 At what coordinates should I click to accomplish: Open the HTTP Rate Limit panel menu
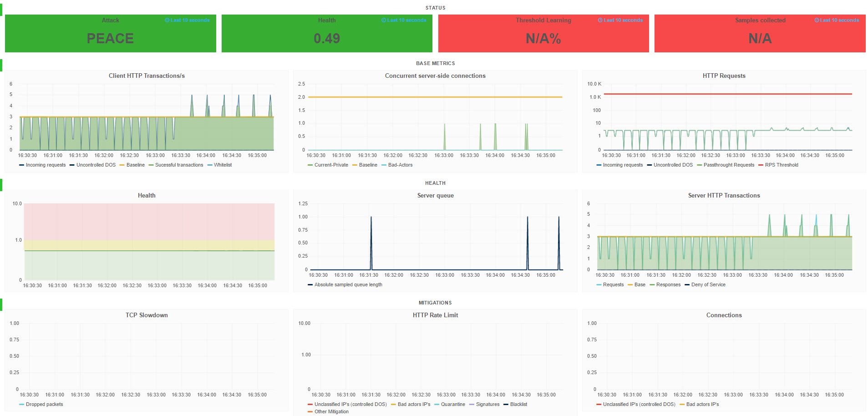coord(435,315)
